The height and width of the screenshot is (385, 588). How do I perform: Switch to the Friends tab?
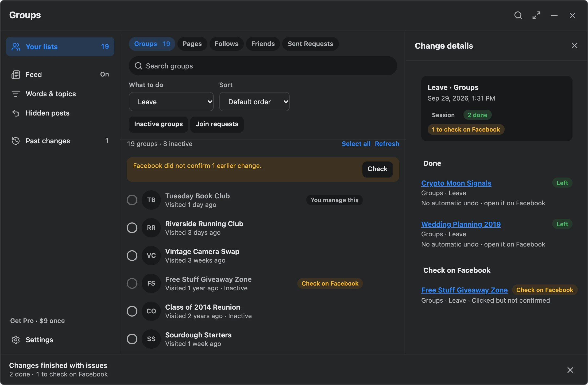pyautogui.click(x=263, y=44)
